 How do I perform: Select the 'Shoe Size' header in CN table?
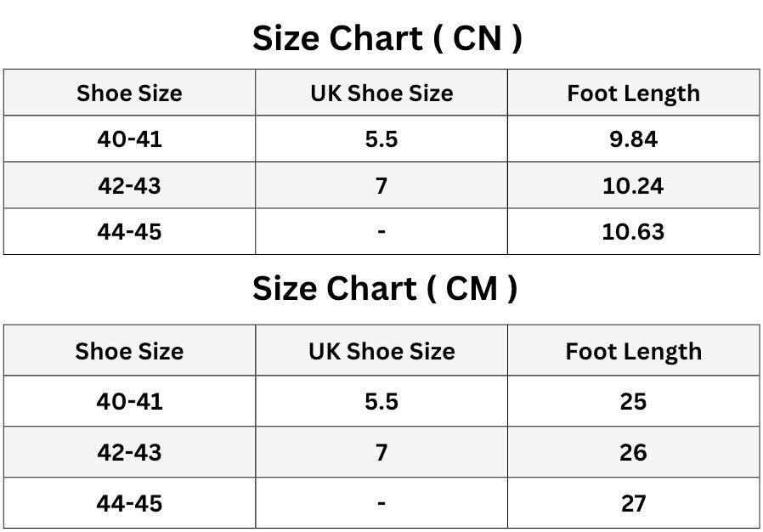(x=129, y=93)
